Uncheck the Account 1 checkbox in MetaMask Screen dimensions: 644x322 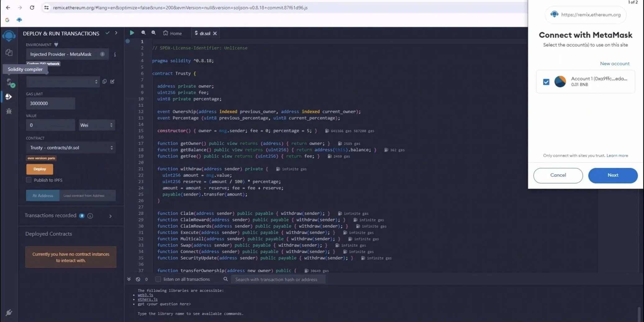pos(546,82)
